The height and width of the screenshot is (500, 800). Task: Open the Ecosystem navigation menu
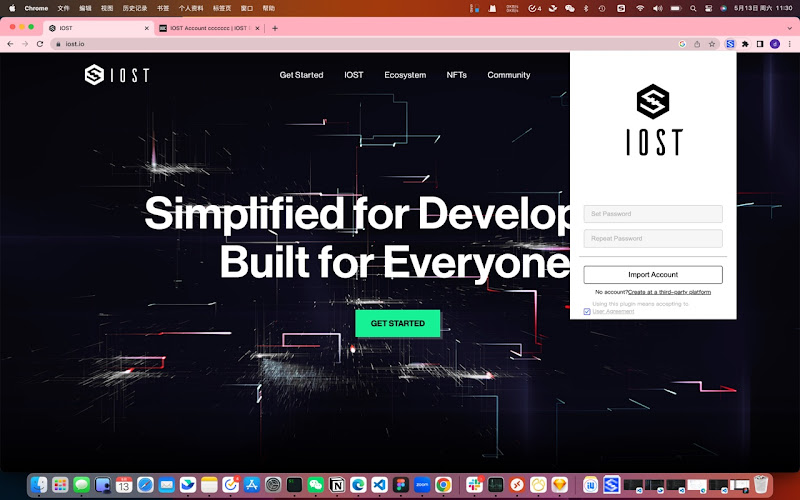(405, 75)
